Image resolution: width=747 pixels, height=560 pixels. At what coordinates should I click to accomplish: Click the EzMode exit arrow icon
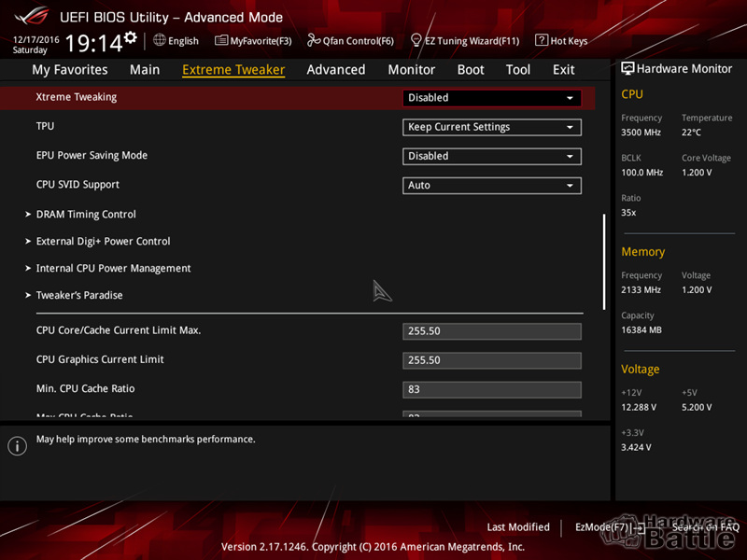coord(640,527)
